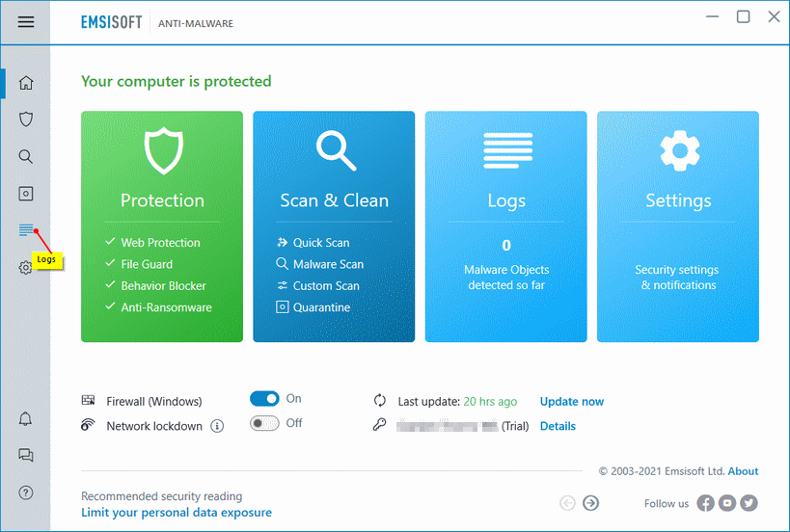This screenshot has height=532, width=790.
Task: Open the chat support icon in sidebar
Action: pyautogui.click(x=26, y=455)
